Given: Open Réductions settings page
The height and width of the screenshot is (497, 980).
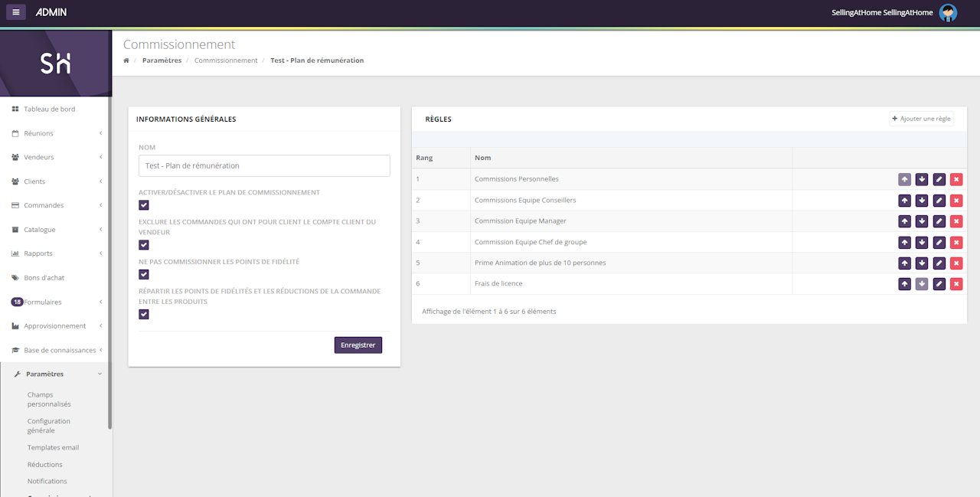Looking at the screenshot, I should [x=45, y=464].
